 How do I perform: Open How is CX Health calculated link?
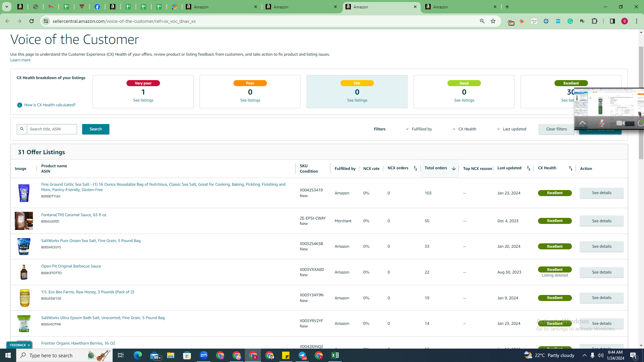(x=50, y=105)
